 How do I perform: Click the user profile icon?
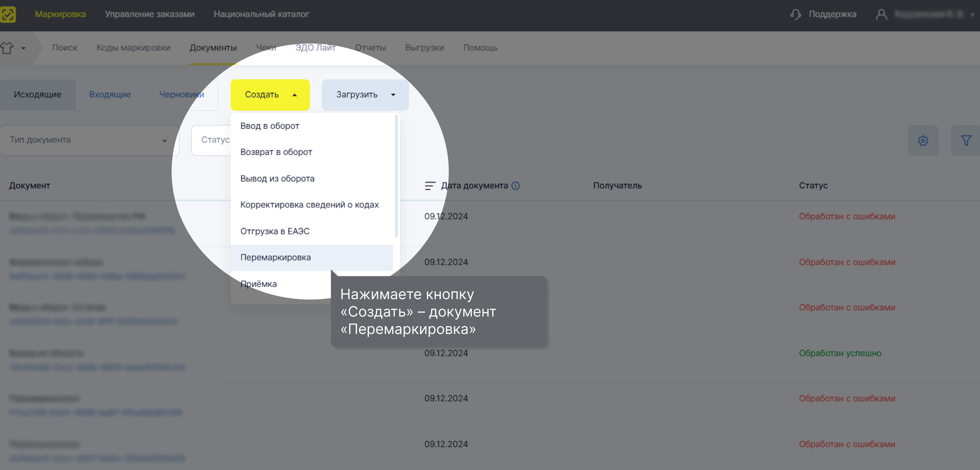[881, 14]
